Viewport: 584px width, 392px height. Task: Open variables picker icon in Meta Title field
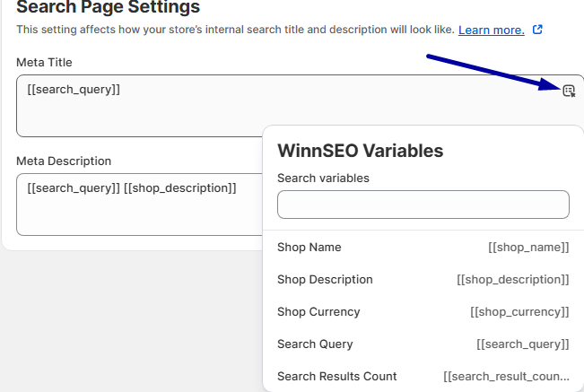click(569, 91)
